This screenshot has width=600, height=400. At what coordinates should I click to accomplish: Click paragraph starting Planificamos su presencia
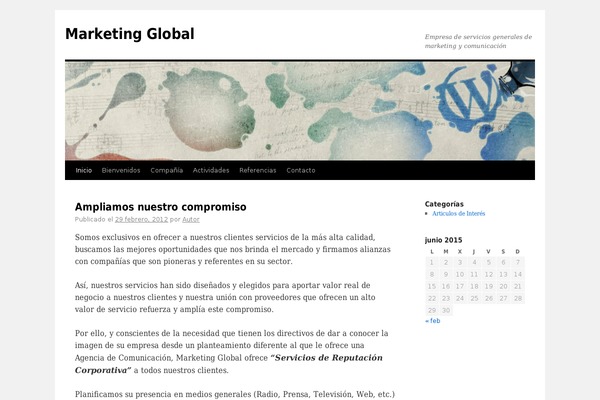(235, 394)
